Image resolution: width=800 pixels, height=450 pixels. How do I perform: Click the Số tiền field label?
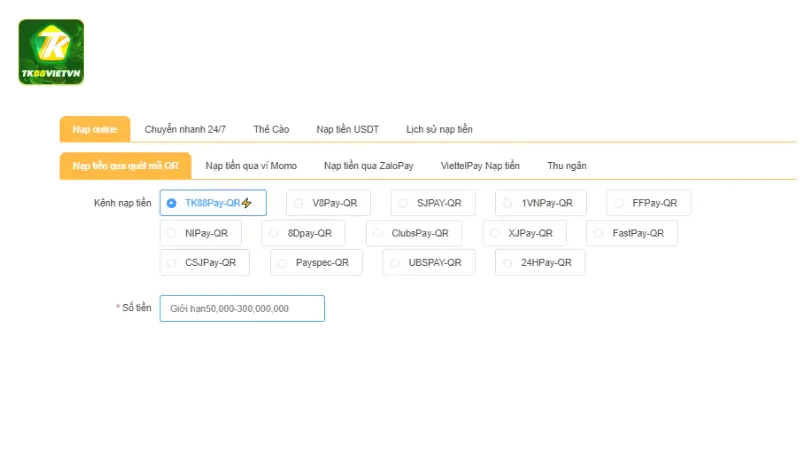(136, 308)
